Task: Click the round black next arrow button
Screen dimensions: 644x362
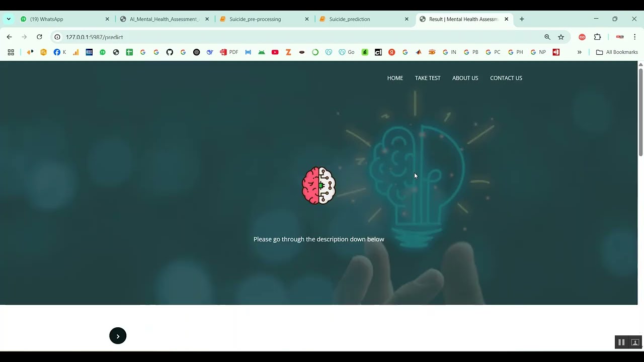Action: (118, 336)
